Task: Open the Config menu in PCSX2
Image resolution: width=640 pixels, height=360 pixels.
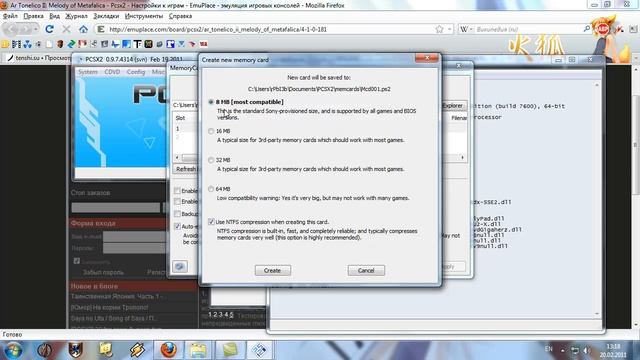Action: coord(136,72)
